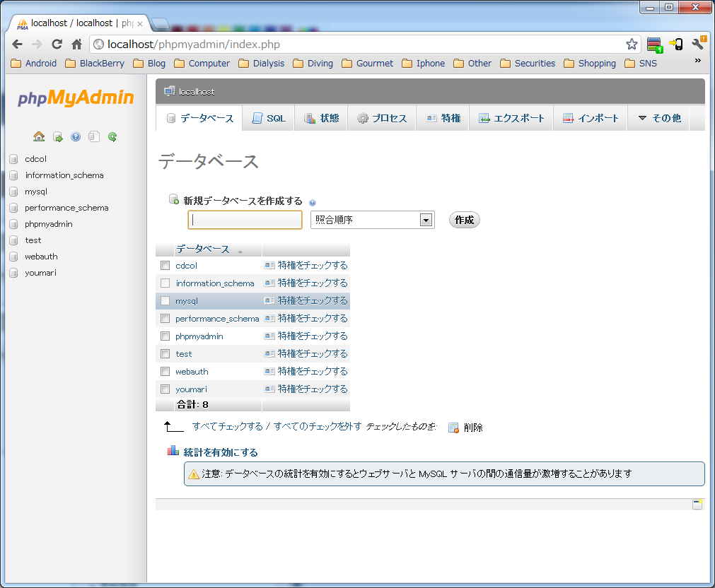Open 特権をチェックする for mysql row
The height and width of the screenshot is (588, 715).
[x=313, y=301]
